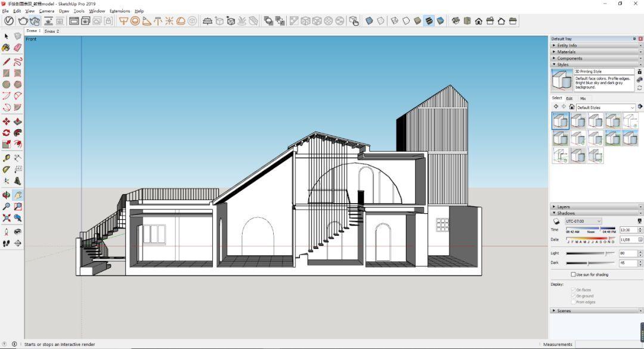Viewport: 644px width, 349px height.
Task: Collapse the Shadows panel
Action: point(596,213)
